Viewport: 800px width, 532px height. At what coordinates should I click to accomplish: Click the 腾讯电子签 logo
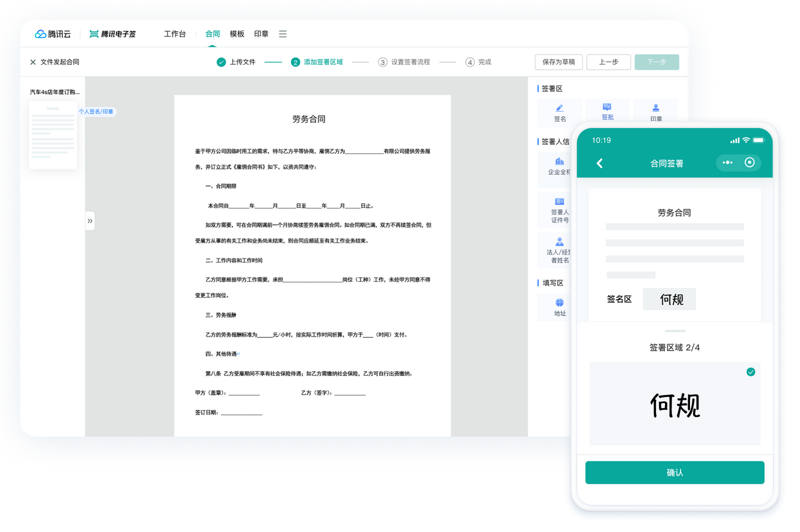coord(113,34)
